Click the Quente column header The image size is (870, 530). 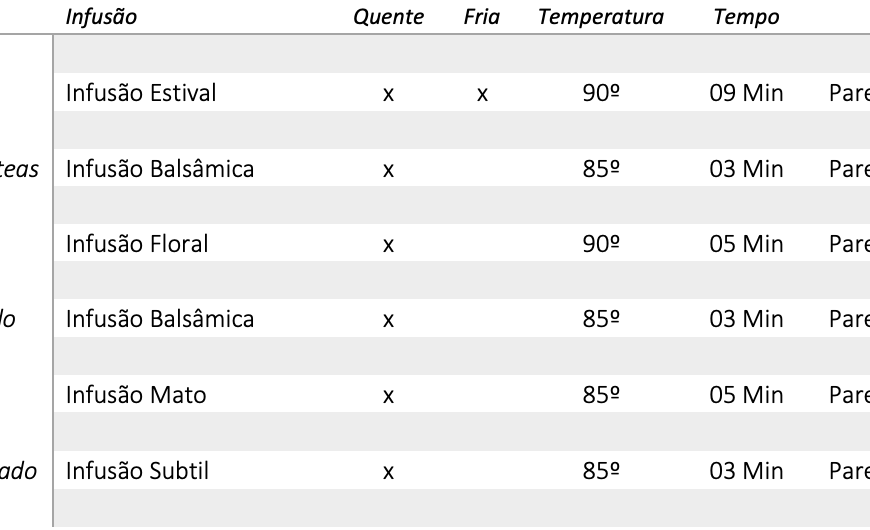point(388,17)
